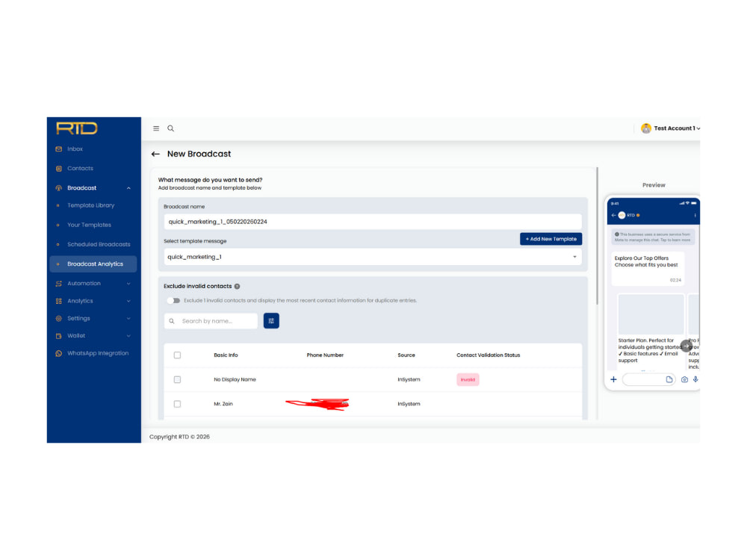Expand the Automation menu chevron
This screenshot has height=560, width=747.
coord(128,284)
